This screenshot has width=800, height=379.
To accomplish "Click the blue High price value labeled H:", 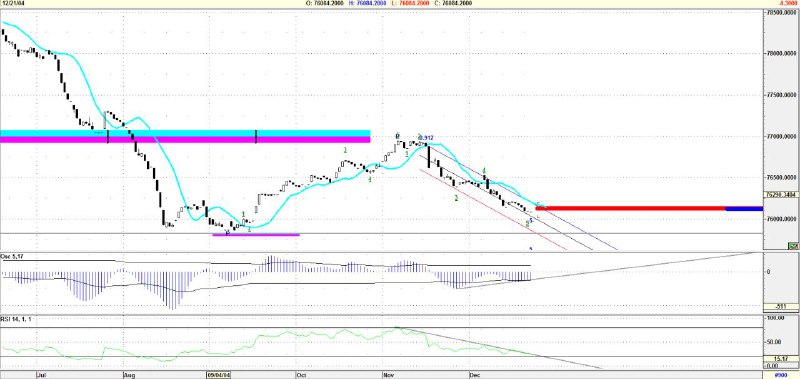I will pos(367,3).
